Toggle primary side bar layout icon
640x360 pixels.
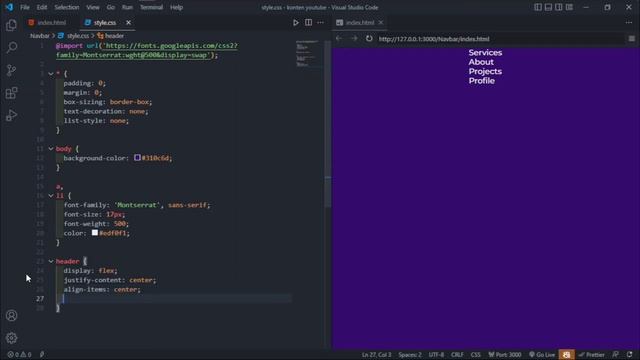pos(538,7)
